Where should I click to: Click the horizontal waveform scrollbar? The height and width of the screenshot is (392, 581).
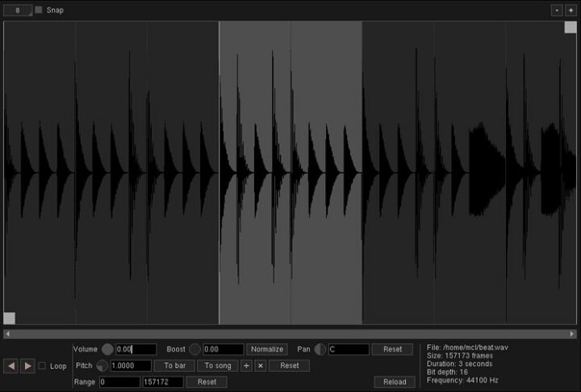(290, 333)
